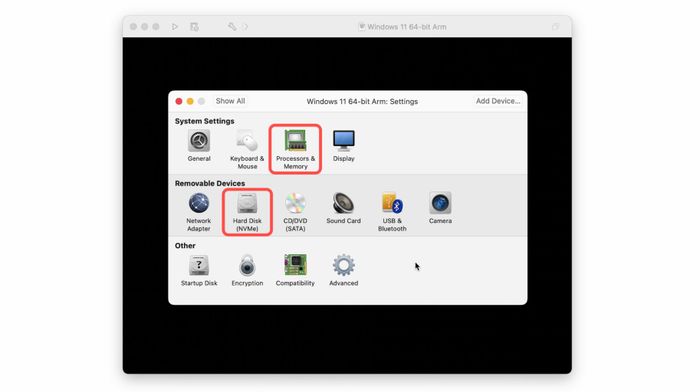The width and height of the screenshot is (700, 392).
Task: Click the Removable Devices heading text
Action: (210, 183)
